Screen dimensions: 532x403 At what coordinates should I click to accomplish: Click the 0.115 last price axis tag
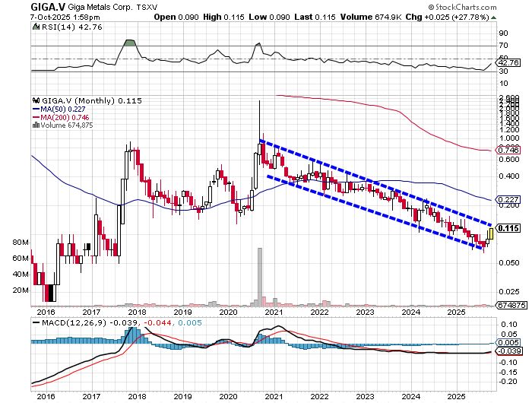(508, 228)
